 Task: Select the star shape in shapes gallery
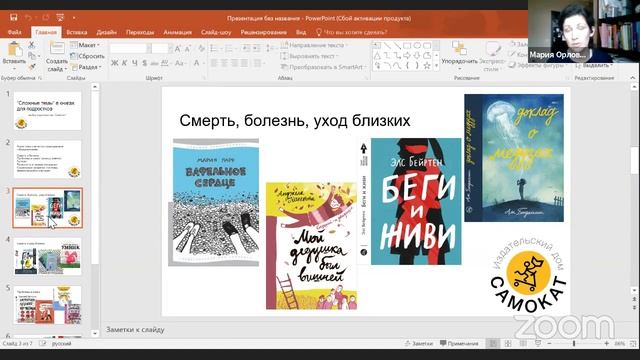pyautogui.click(x=427, y=65)
